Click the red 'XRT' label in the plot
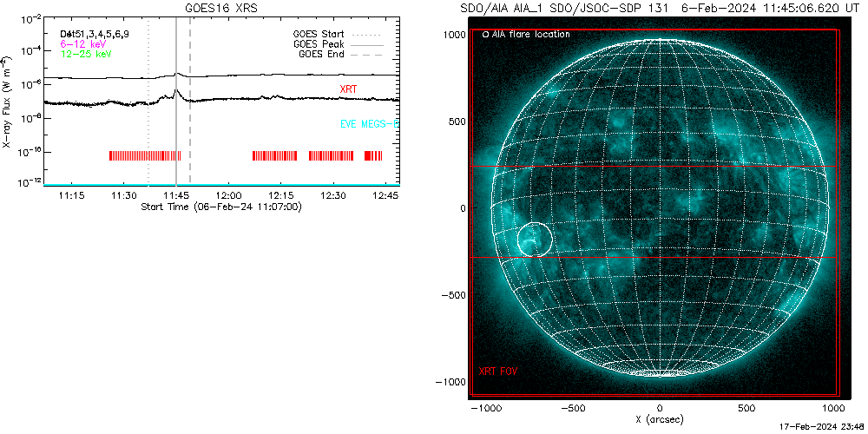This screenshot has width=868, height=434. [349, 89]
